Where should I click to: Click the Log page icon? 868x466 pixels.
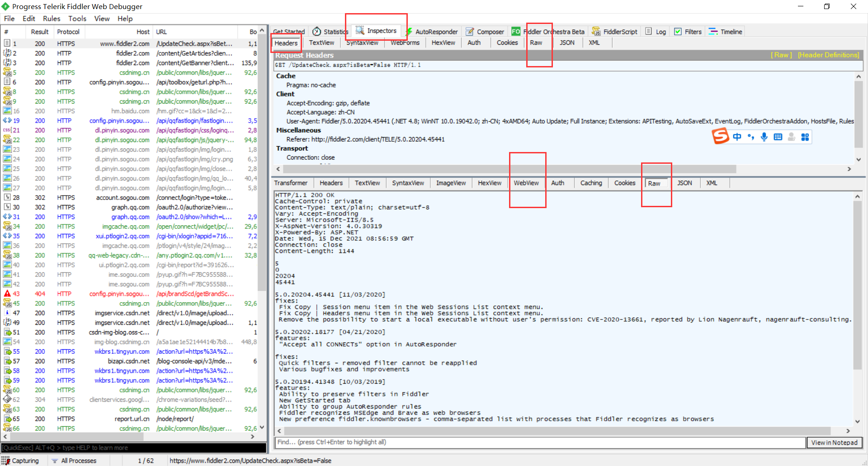pos(648,31)
